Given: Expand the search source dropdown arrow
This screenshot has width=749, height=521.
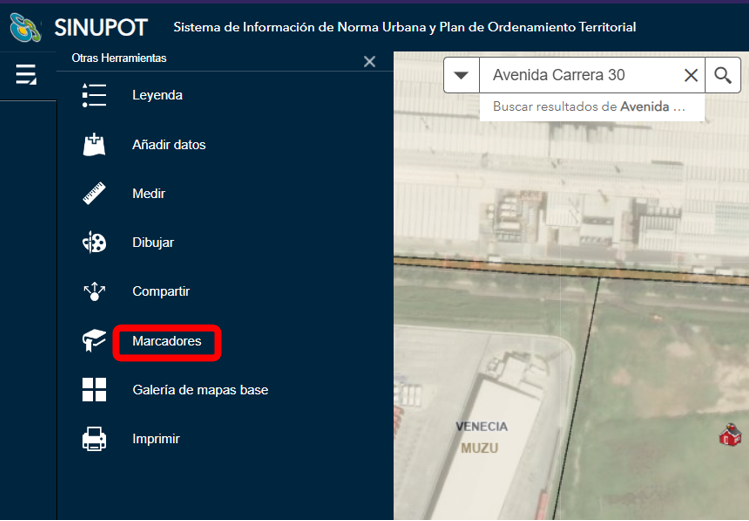Looking at the screenshot, I should (x=461, y=75).
